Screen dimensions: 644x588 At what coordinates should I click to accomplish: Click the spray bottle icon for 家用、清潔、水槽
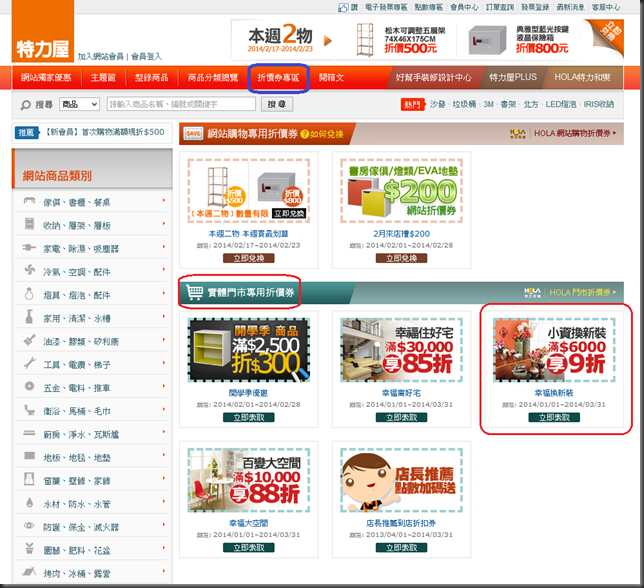pyautogui.click(x=29, y=317)
